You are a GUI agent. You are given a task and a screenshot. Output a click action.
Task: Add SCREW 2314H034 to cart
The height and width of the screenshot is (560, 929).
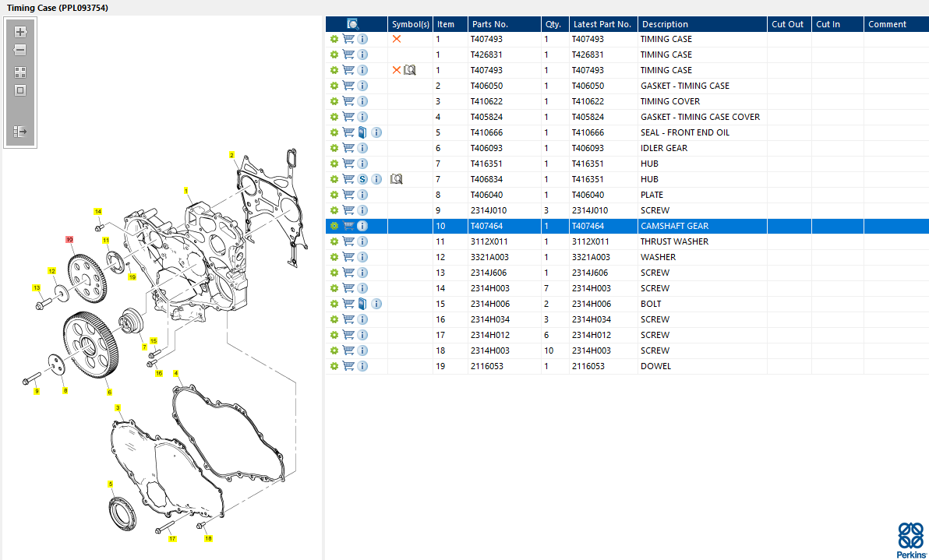coord(348,319)
